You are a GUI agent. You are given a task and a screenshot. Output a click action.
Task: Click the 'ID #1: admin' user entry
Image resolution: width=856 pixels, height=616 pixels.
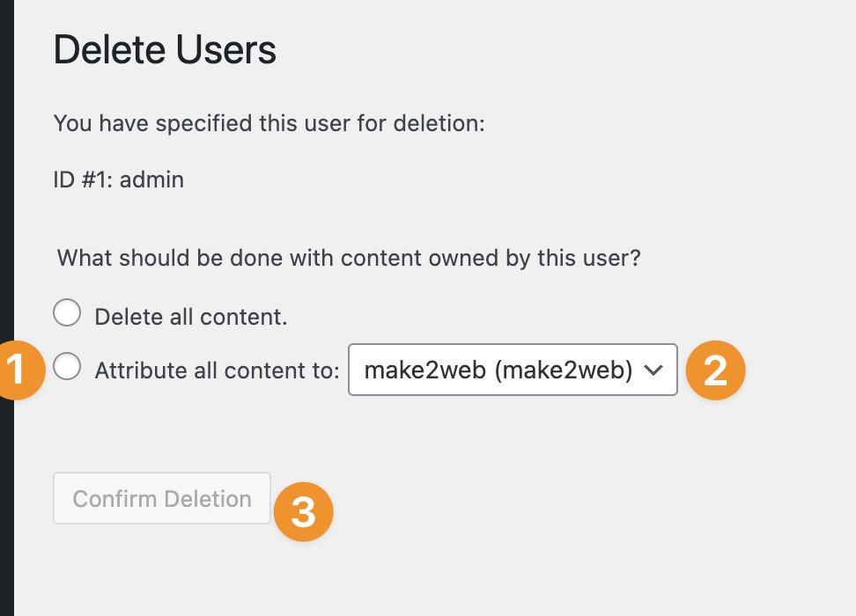tap(119, 180)
